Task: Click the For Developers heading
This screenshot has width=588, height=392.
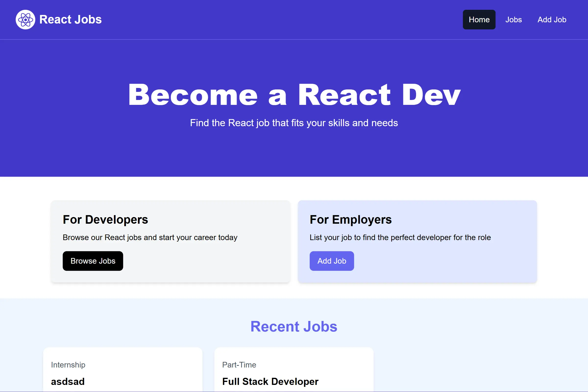Action: pyautogui.click(x=105, y=220)
